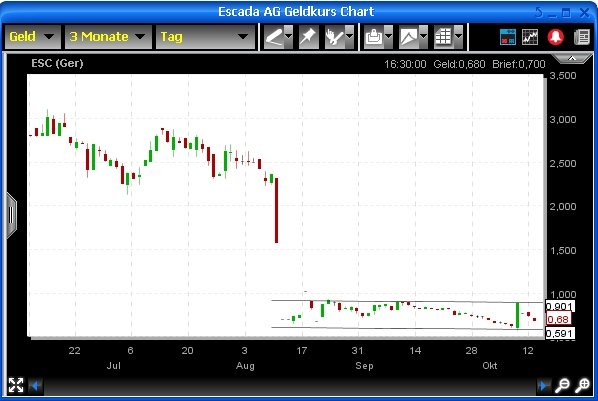The width and height of the screenshot is (598, 401).
Task: Open the Geld price type dropdown
Action: coord(32,37)
